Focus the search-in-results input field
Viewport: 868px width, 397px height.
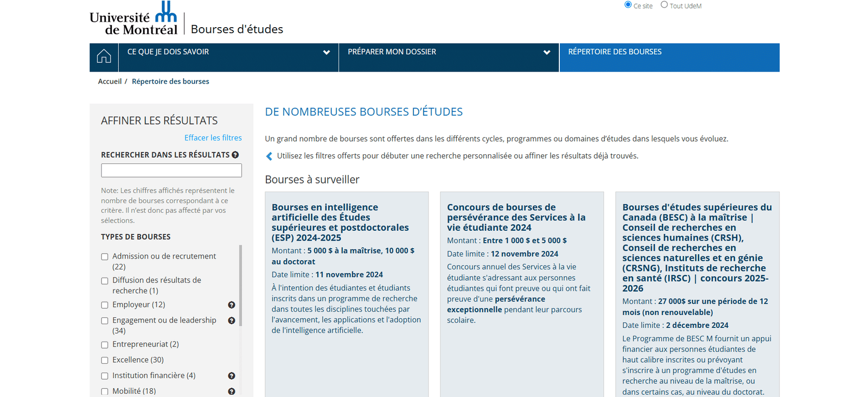coord(171,171)
